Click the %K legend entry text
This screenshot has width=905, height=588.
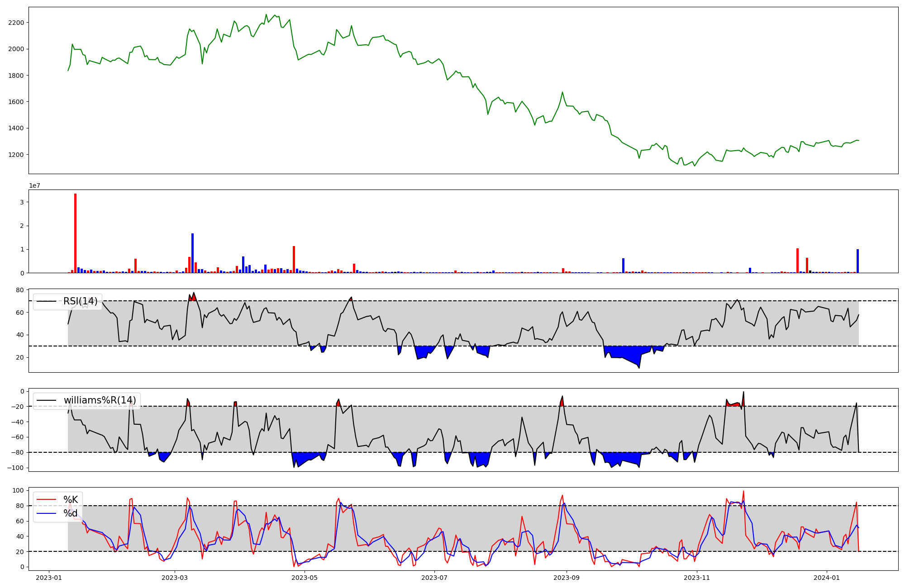(x=71, y=499)
